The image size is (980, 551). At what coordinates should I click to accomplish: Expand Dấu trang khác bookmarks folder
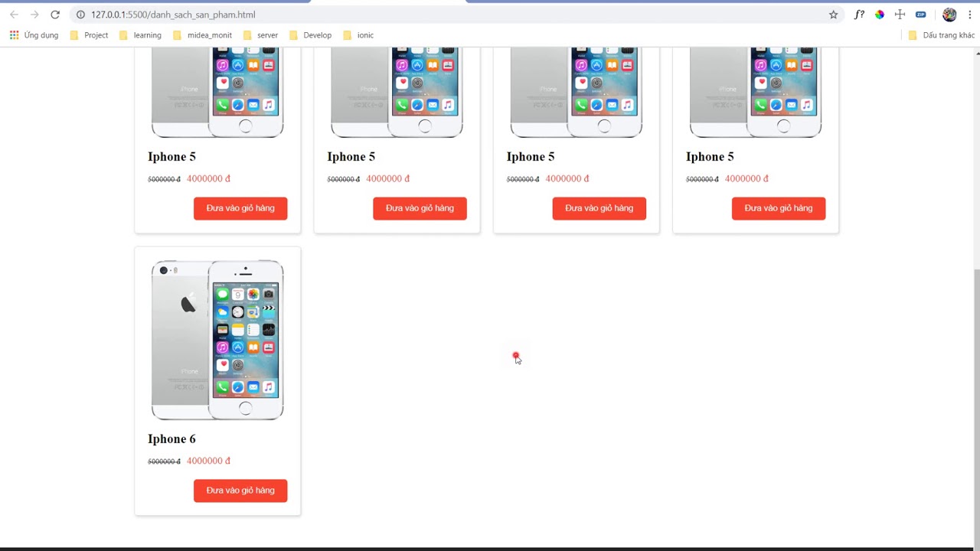coord(941,35)
